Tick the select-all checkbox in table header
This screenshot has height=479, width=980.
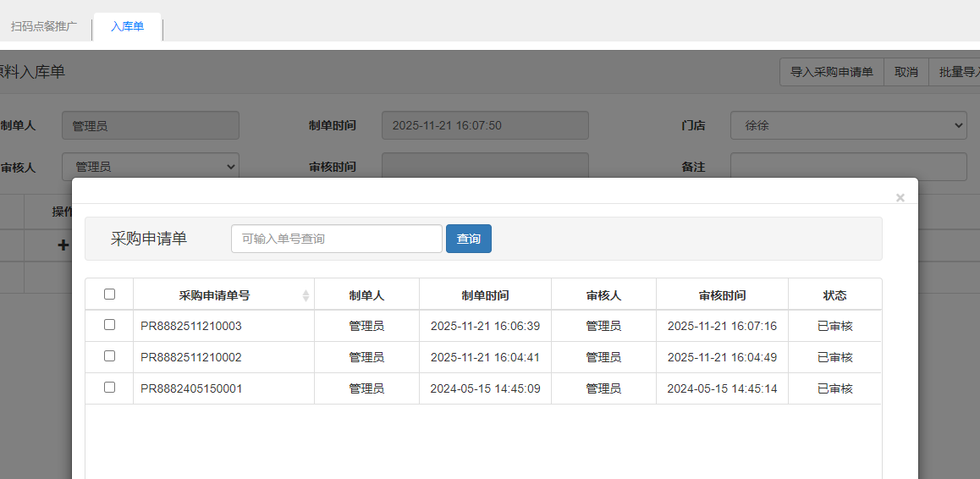point(109,295)
